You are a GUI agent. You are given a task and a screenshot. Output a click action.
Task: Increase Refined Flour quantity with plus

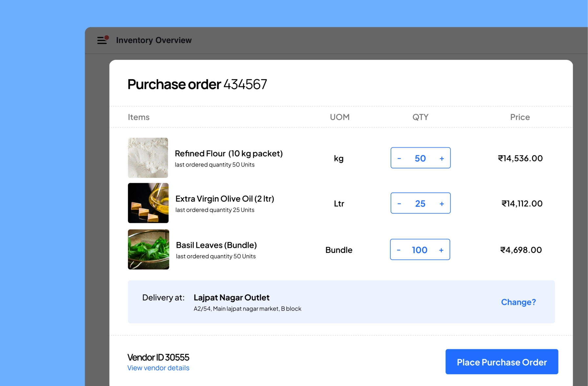coord(442,159)
